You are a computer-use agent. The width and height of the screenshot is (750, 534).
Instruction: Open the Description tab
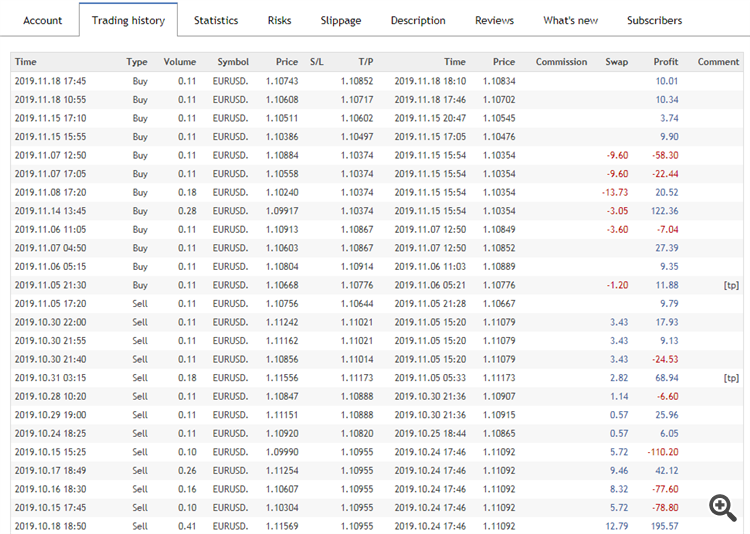tap(418, 21)
